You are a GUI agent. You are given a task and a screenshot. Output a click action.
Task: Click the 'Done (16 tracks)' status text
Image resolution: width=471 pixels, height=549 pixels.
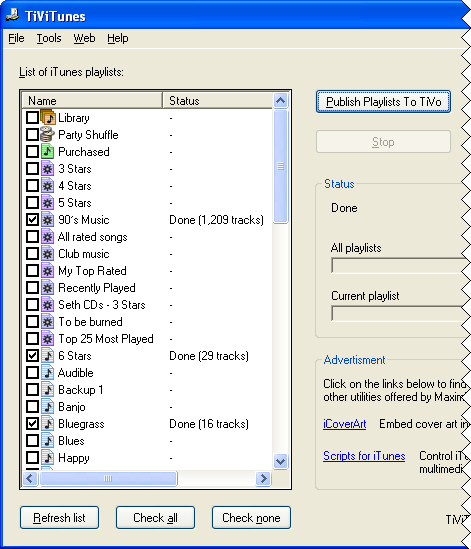tap(209, 424)
